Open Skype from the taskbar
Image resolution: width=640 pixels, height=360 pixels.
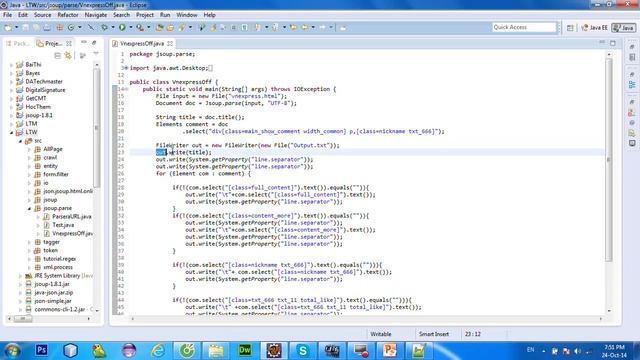[303, 350]
